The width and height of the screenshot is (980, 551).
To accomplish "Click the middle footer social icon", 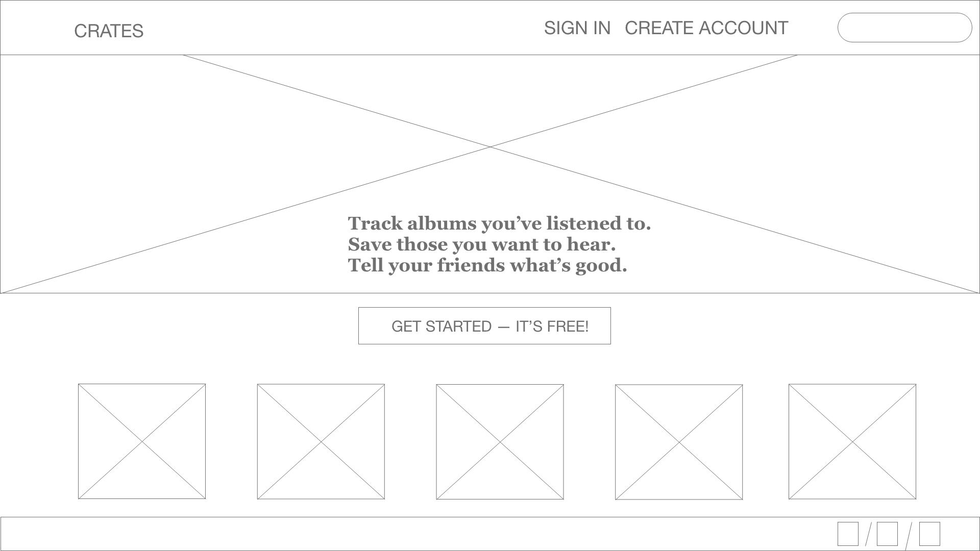I will (x=888, y=535).
